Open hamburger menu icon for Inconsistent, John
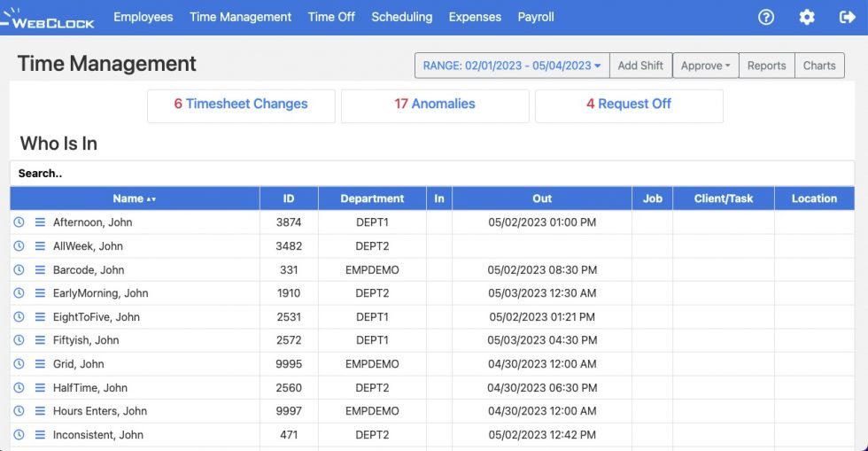 (40, 435)
